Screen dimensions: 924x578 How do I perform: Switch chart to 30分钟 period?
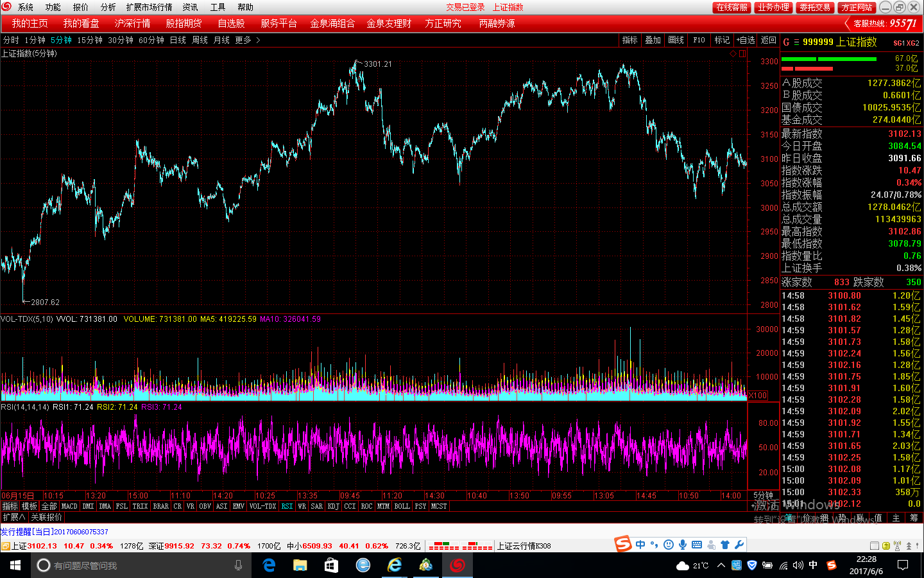tap(121, 40)
